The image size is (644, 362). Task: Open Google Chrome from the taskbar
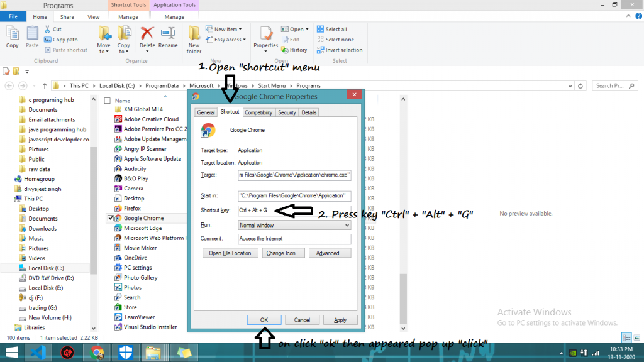click(97, 353)
